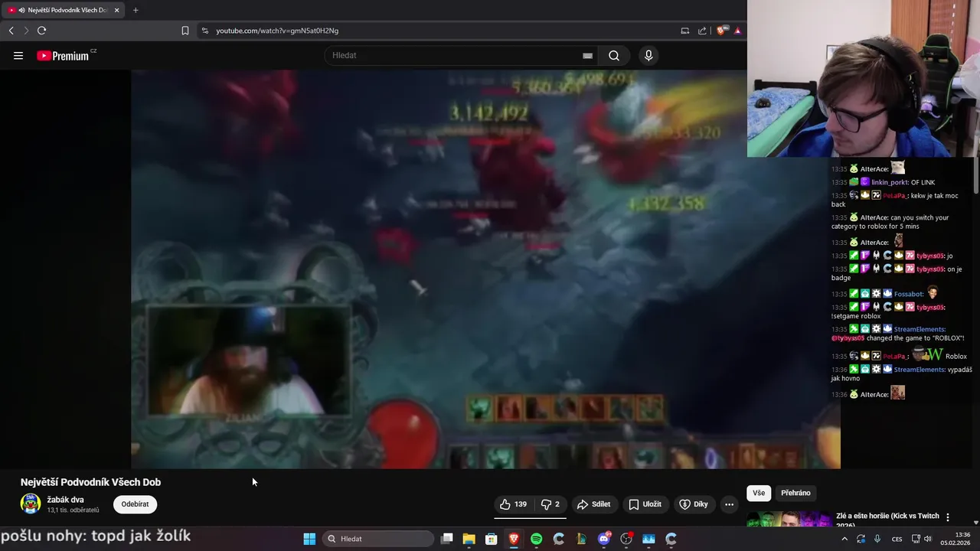
Task: Bookmark this page in address bar
Action: (185, 31)
